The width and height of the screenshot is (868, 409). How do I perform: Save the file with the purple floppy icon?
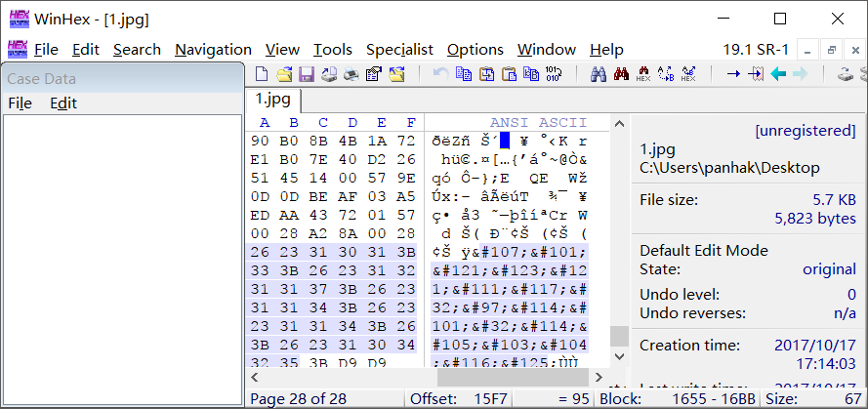(x=307, y=74)
